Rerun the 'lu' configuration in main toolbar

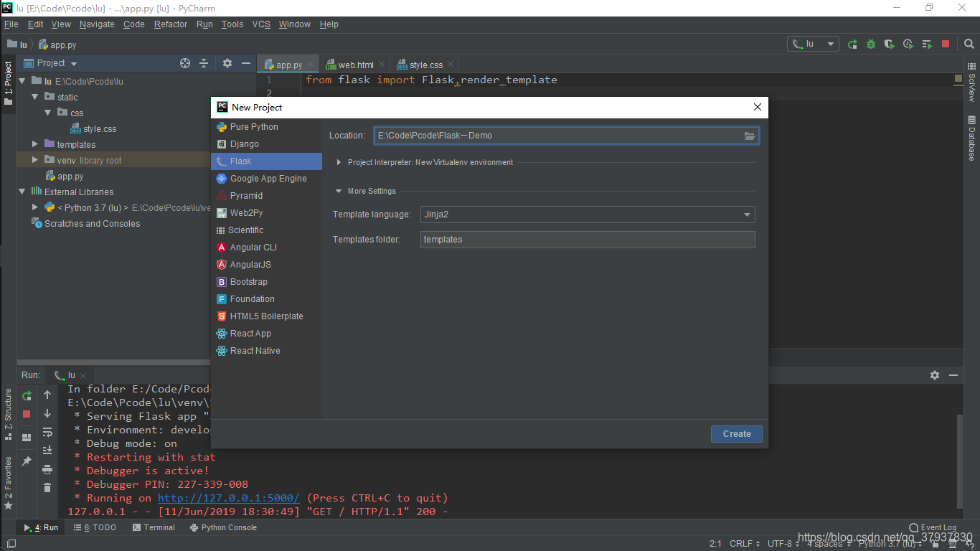[x=852, y=44]
